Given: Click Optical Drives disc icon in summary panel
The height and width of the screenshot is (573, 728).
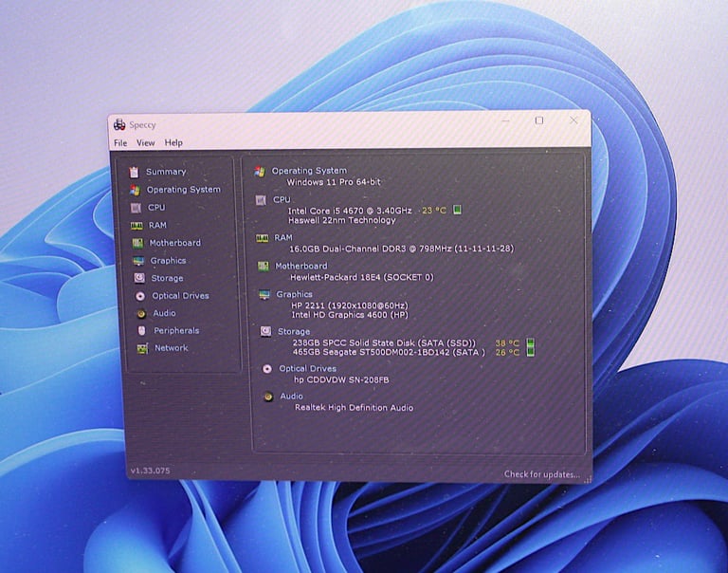Looking at the screenshot, I should [x=267, y=369].
